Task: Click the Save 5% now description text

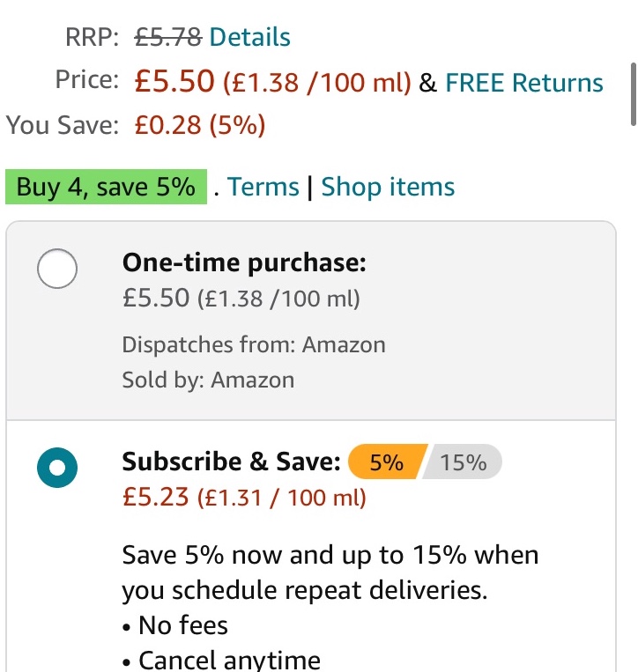Action: (330, 572)
